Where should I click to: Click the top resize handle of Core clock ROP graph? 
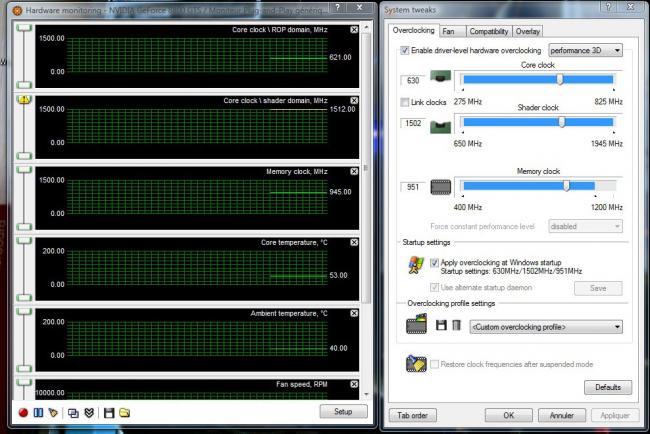click(x=24, y=27)
